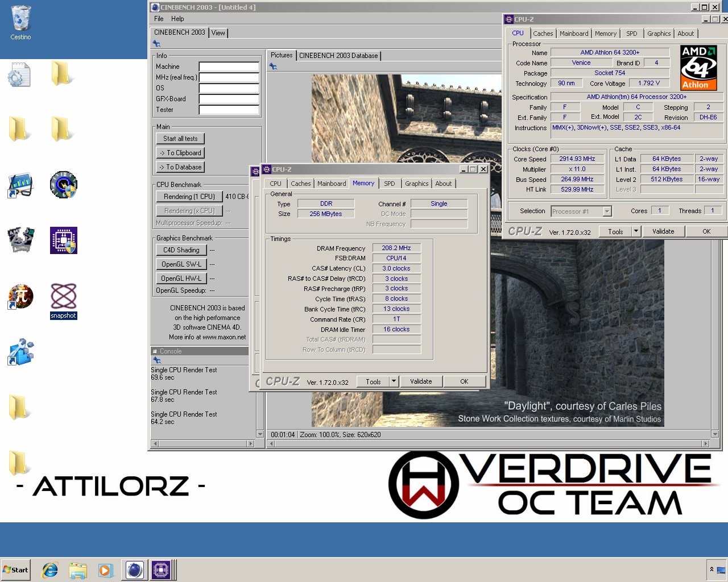Launch Internet Explorer from the taskbar
The width and height of the screenshot is (728, 582).
(x=51, y=570)
